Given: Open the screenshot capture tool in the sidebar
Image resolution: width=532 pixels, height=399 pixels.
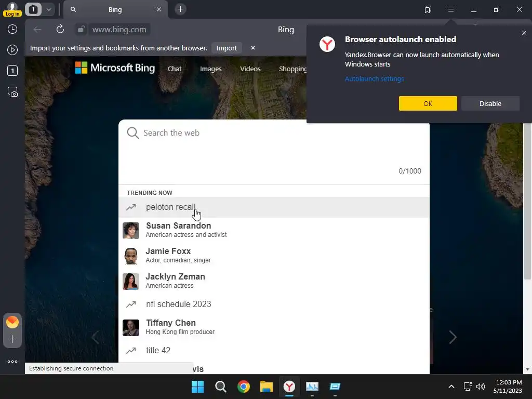Looking at the screenshot, I should (12, 91).
